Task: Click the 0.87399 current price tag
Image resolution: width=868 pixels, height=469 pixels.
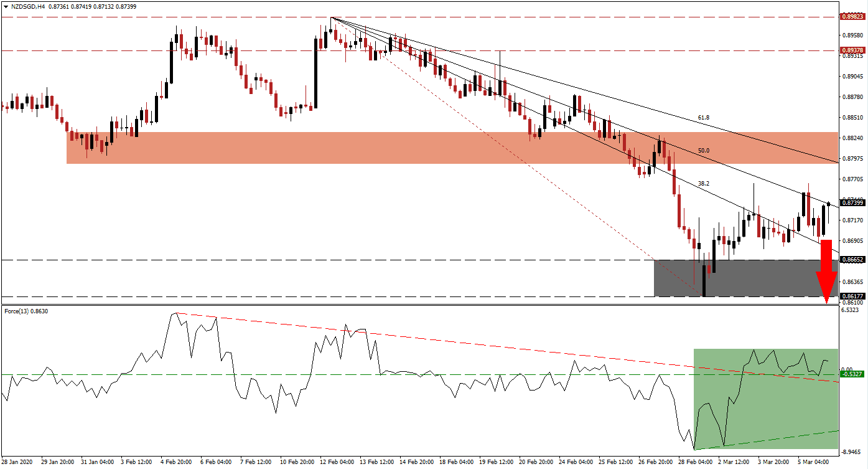Action: (851, 202)
